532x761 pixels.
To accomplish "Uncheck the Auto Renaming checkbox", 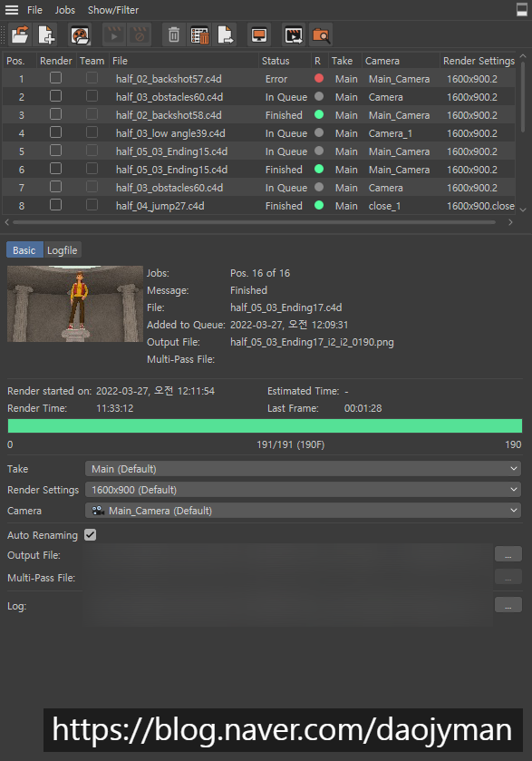I will tap(91, 535).
